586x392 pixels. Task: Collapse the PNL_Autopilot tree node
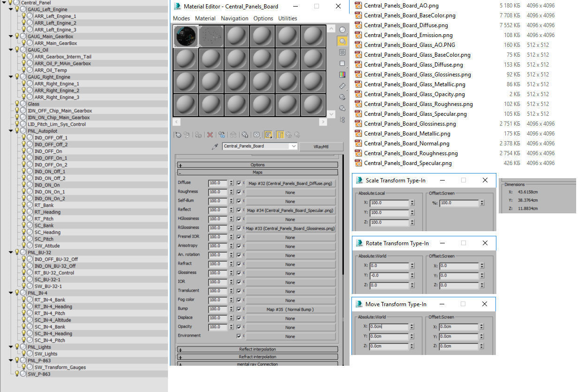pyautogui.click(x=11, y=131)
